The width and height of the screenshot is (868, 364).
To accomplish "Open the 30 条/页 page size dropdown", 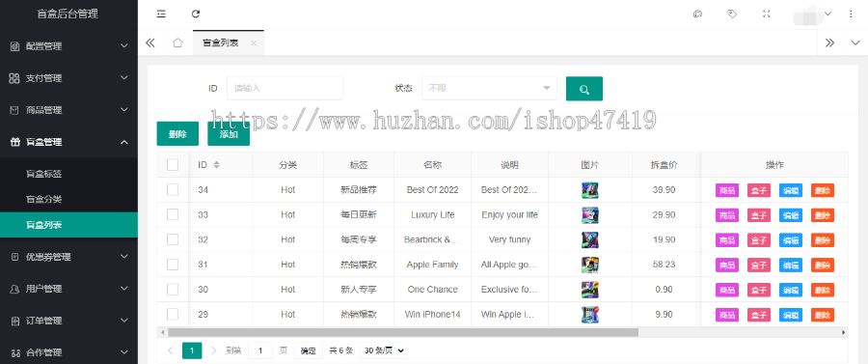I will [383, 350].
